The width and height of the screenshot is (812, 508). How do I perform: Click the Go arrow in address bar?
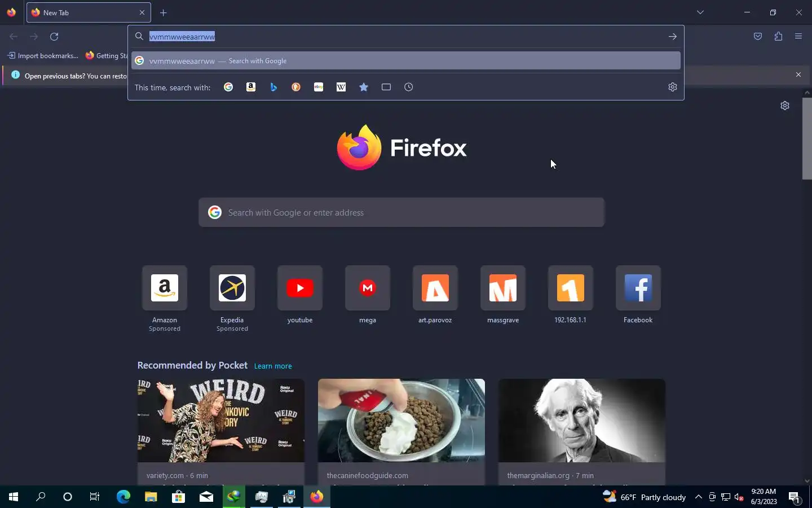673,37
